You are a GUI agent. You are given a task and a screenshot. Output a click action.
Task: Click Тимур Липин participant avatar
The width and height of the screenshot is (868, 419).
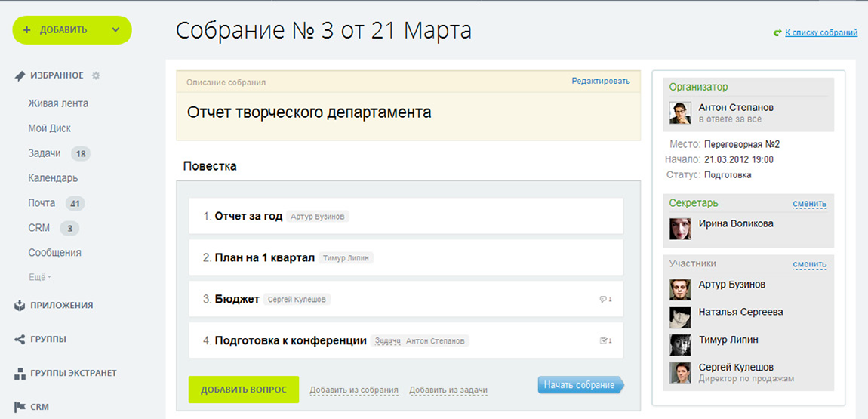pyautogui.click(x=680, y=345)
